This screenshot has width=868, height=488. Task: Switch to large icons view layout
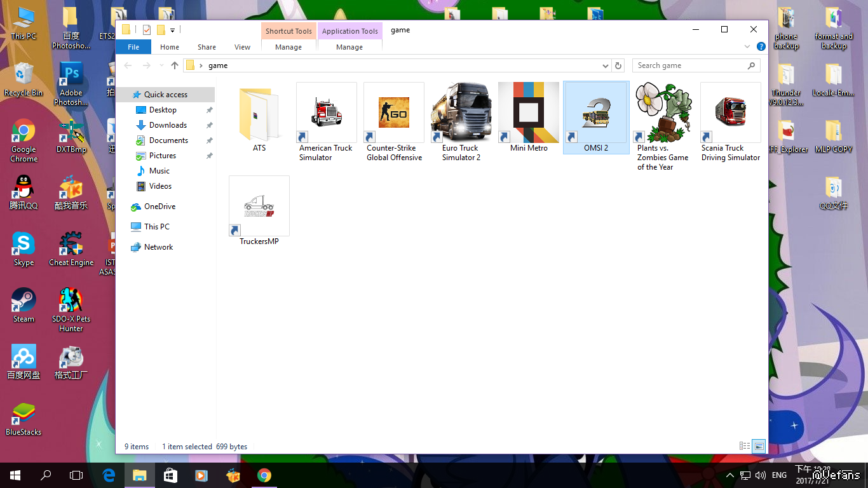point(759,447)
